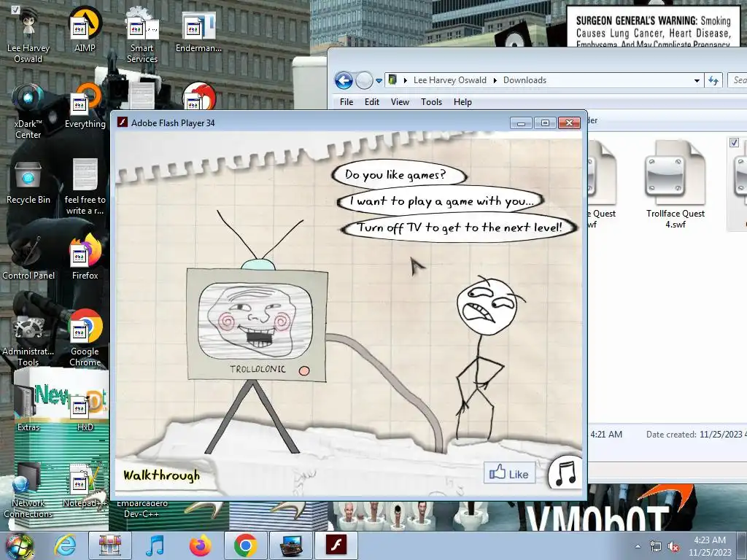Viewport: 747px width, 560px height.
Task: Toggle the music note button in the game
Action: click(x=565, y=472)
